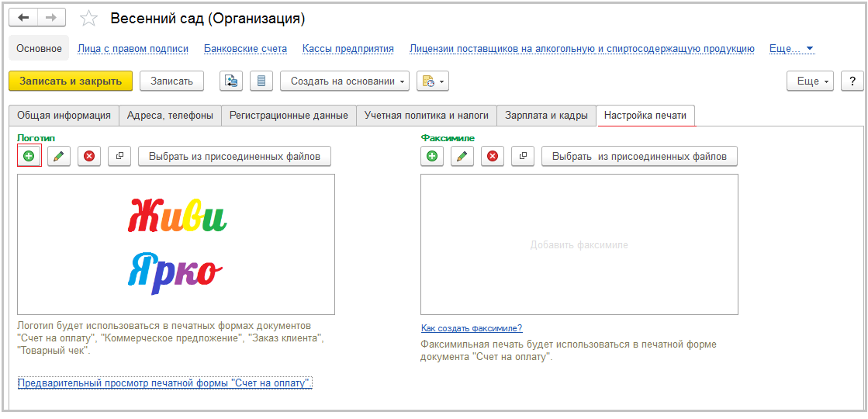Click the 'Добавить факсимиле' empty area
This screenshot has width=868, height=419.
[579, 244]
